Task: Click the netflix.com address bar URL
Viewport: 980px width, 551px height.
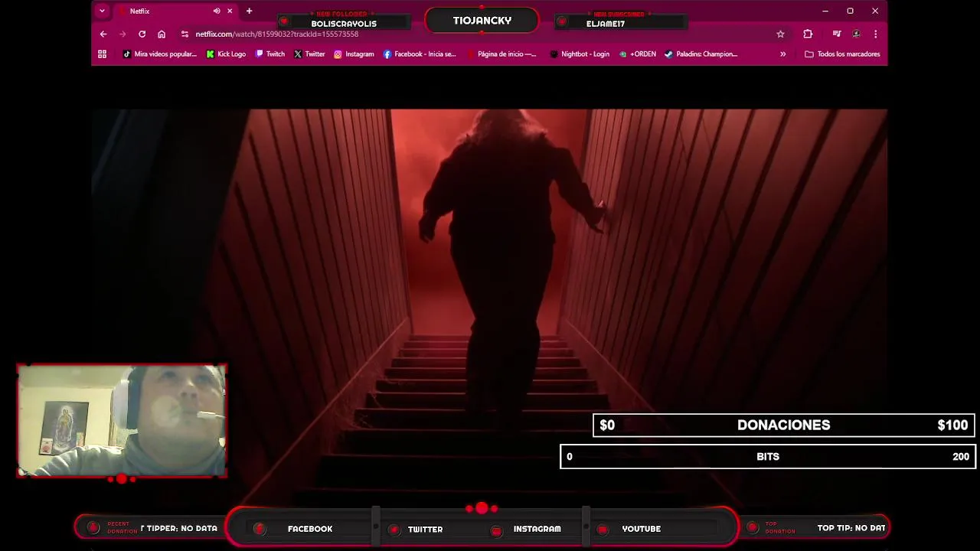Action: 276,34
